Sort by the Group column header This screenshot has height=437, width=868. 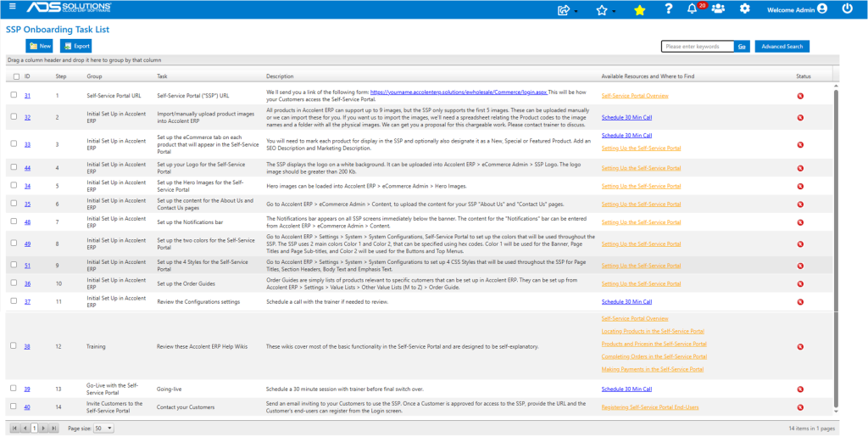click(x=95, y=76)
